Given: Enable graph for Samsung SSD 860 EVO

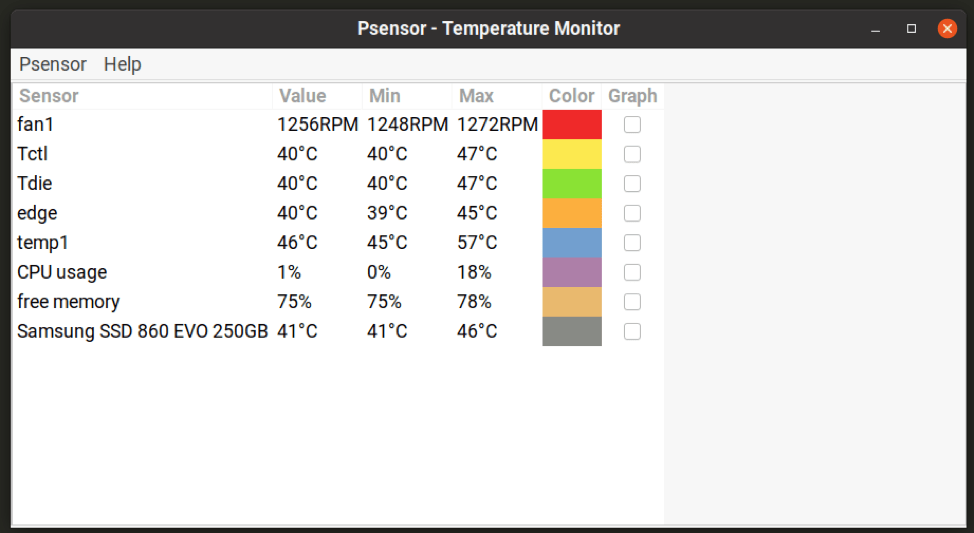Looking at the screenshot, I should coord(632,331).
